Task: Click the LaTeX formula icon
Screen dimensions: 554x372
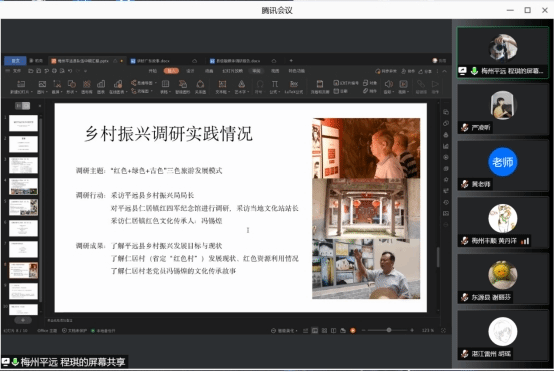Action: click(294, 84)
